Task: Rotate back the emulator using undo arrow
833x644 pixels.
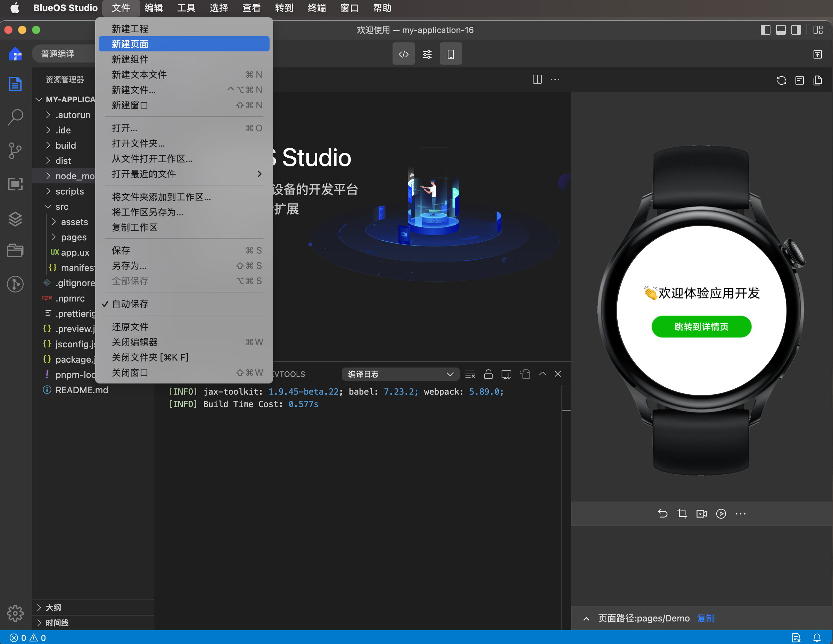Action: click(x=662, y=514)
